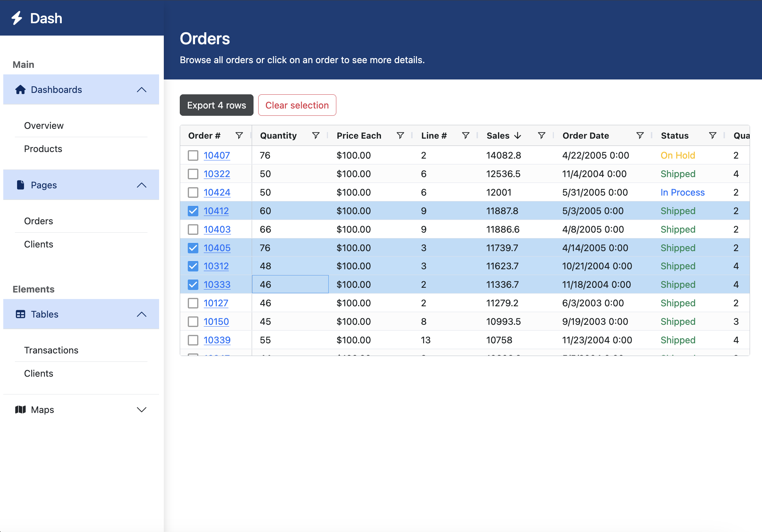Screen dimensions: 762x532
Task: Open the Status column filter icon
Action: click(x=713, y=136)
